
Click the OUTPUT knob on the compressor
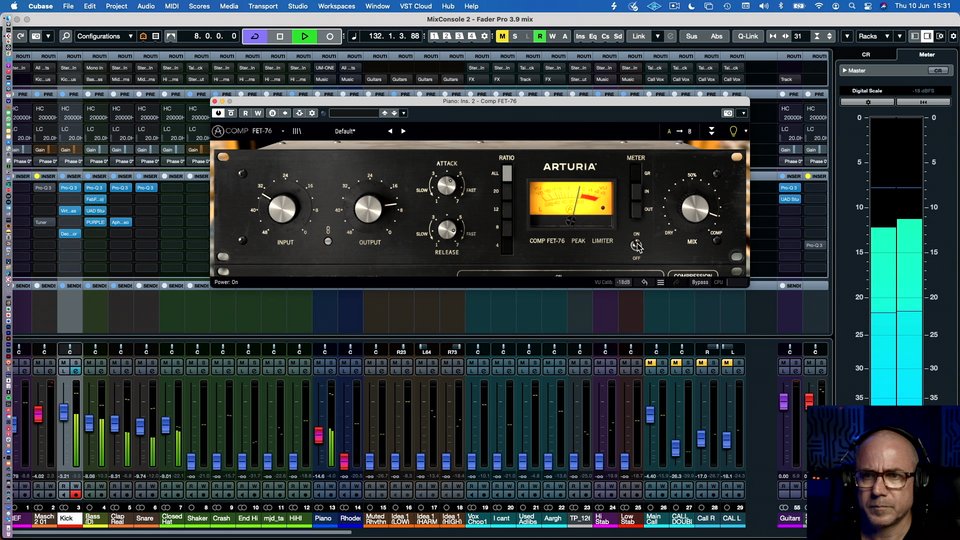(369, 209)
